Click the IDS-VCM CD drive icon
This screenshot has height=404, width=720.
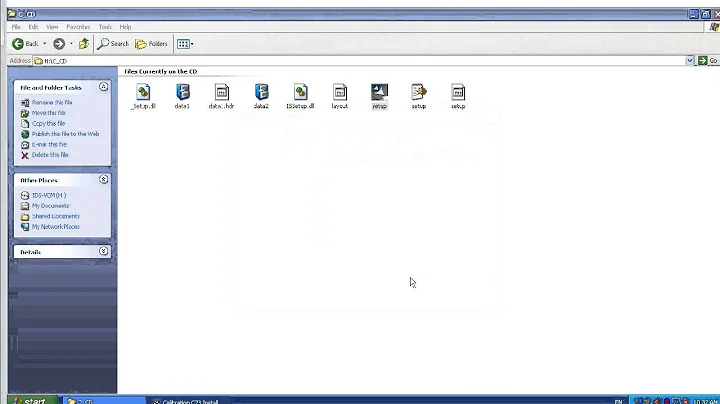pyautogui.click(x=25, y=196)
